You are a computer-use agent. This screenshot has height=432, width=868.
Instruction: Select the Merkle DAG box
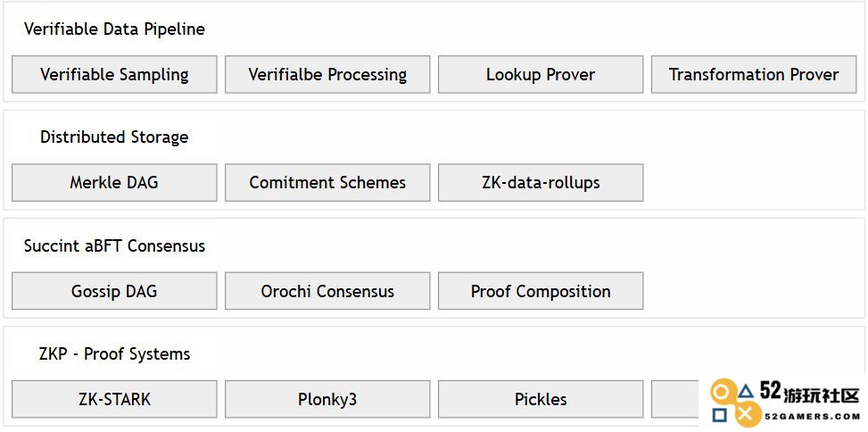114,182
